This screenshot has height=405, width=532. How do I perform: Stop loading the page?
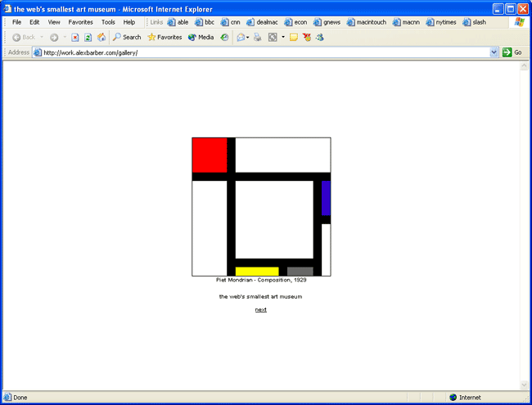[75, 38]
